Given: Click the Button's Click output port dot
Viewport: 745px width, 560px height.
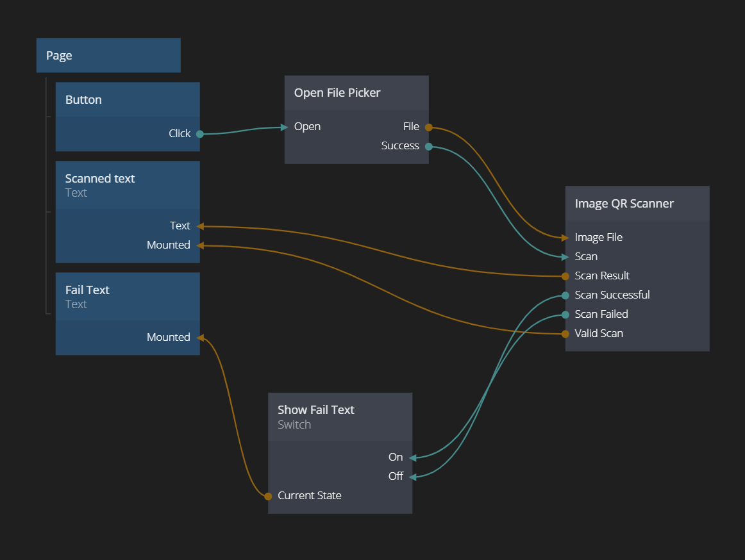Looking at the screenshot, I should (x=200, y=134).
